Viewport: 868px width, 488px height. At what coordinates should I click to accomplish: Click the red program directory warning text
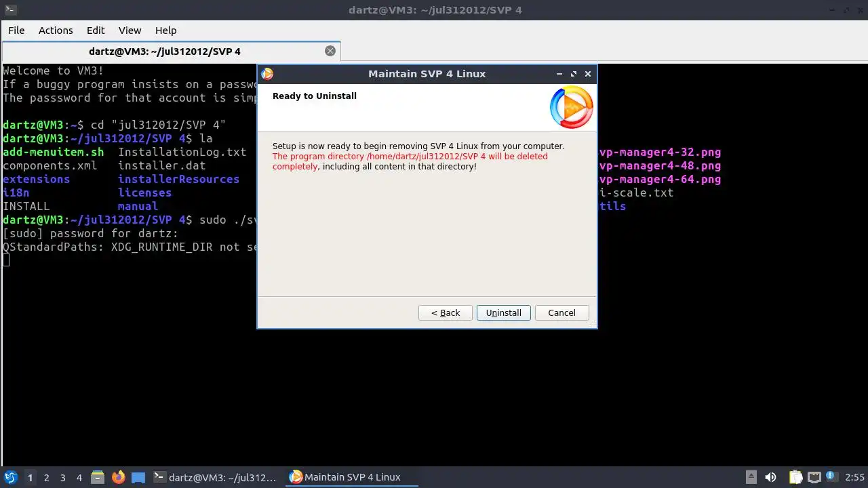click(x=410, y=161)
